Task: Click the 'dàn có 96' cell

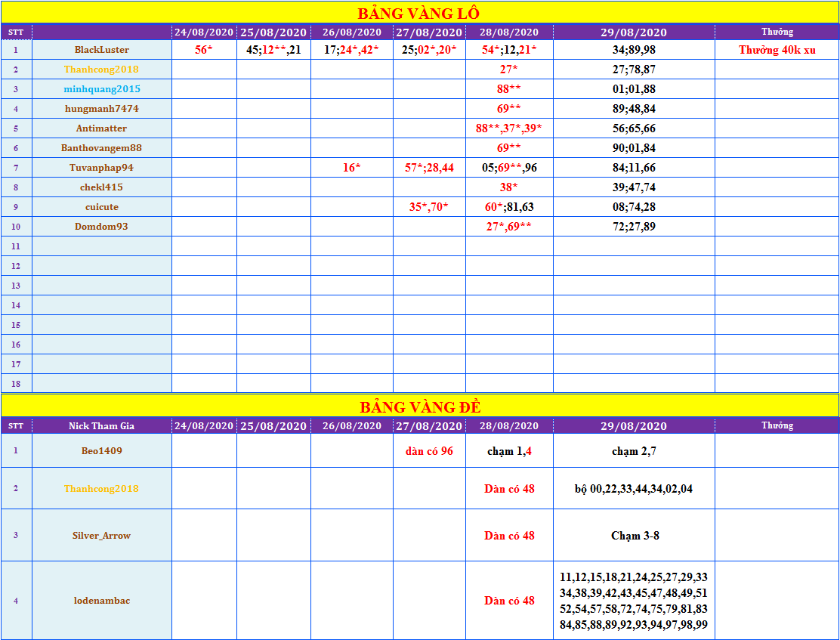Action: (x=429, y=451)
